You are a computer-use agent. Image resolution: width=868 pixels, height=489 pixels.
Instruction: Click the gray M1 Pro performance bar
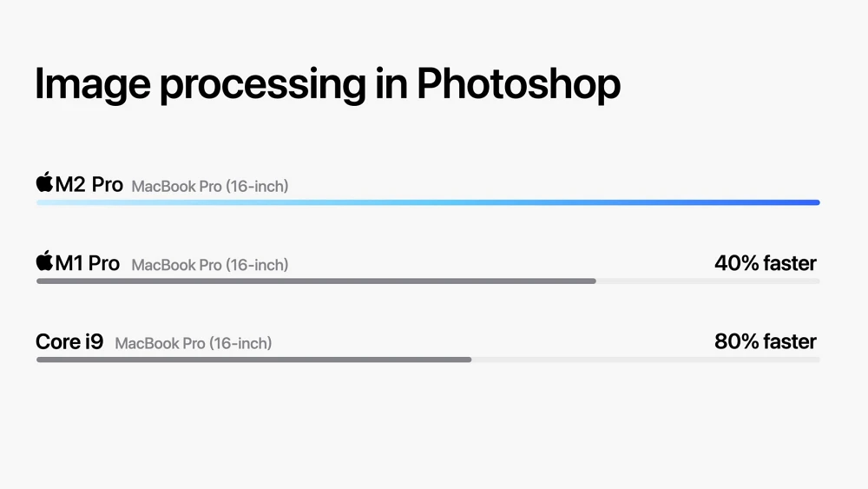(x=316, y=281)
